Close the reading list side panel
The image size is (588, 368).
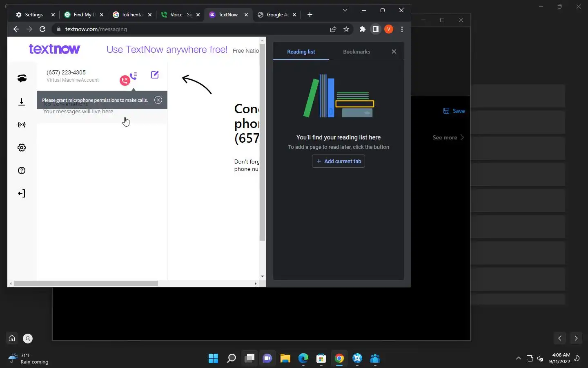(x=394, y=52)
